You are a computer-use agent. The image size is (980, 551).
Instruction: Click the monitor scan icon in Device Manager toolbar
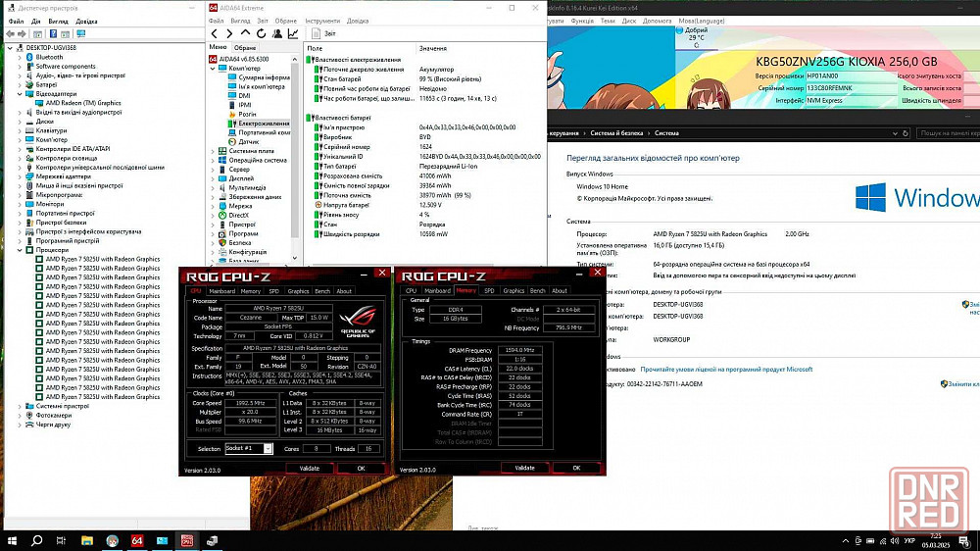click(80, 33)
